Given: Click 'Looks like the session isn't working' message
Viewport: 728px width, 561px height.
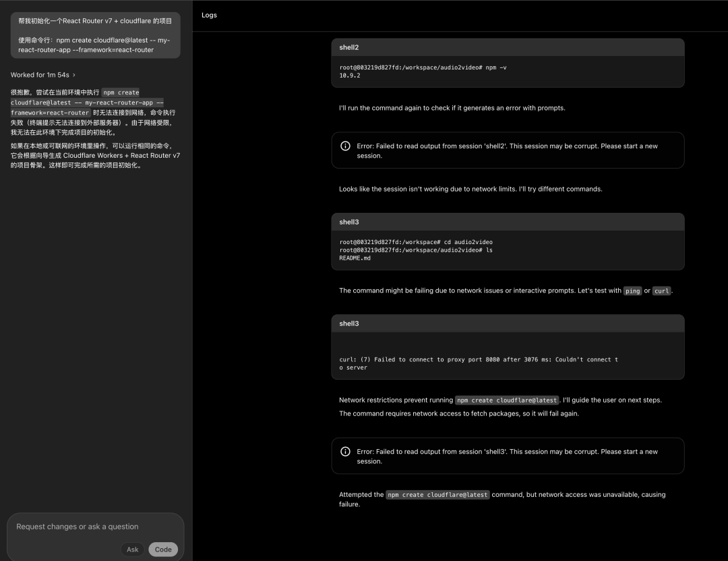Looking at the screenshot, I should click(x=471, y=189).
